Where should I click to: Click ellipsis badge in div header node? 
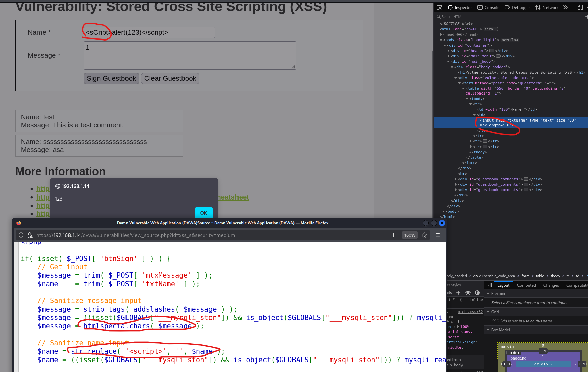tap(492, 51)
